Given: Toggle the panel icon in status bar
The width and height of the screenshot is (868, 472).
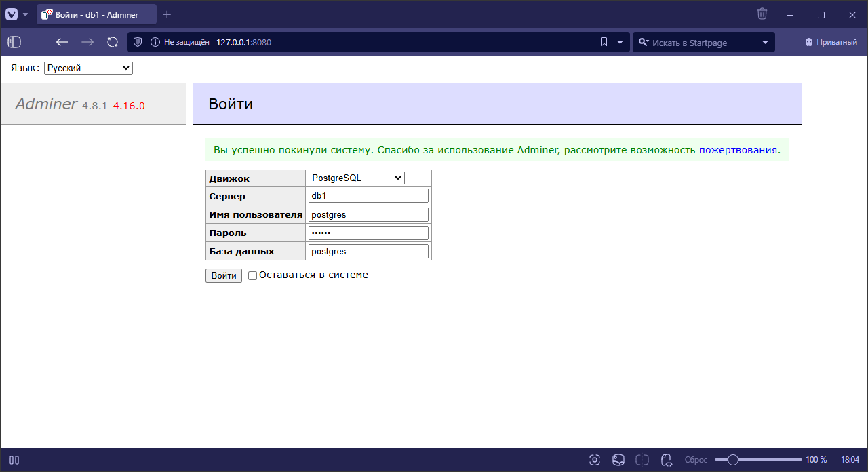Looking at the screenshot, I should [x=14, y=460].
